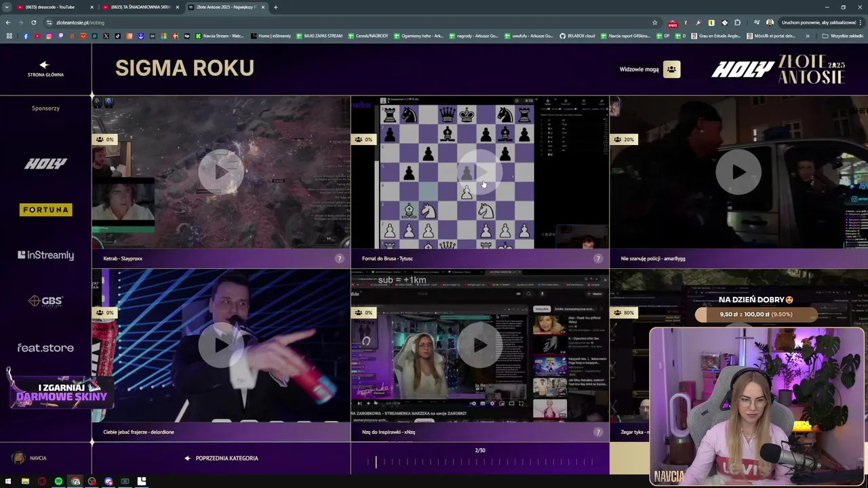Screen dimensions: 868x488
Task: Open the TikTok bookmark
Action: [x=117, y=36]
